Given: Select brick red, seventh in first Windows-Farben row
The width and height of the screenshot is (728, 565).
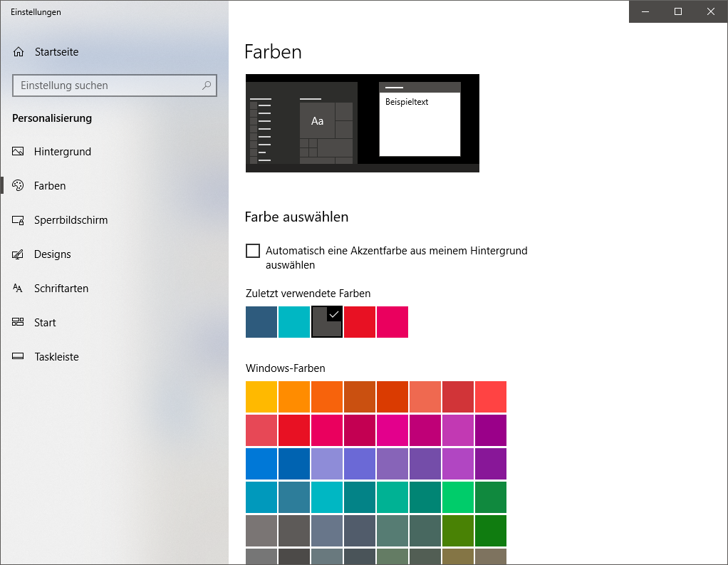Looking at the screenshot, I should 458,397.
